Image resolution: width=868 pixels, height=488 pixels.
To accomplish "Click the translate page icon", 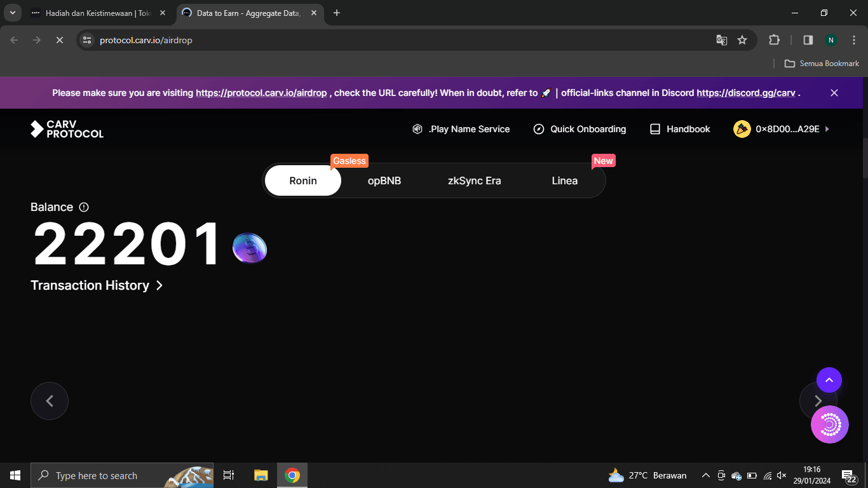I will tap(721, 40).
